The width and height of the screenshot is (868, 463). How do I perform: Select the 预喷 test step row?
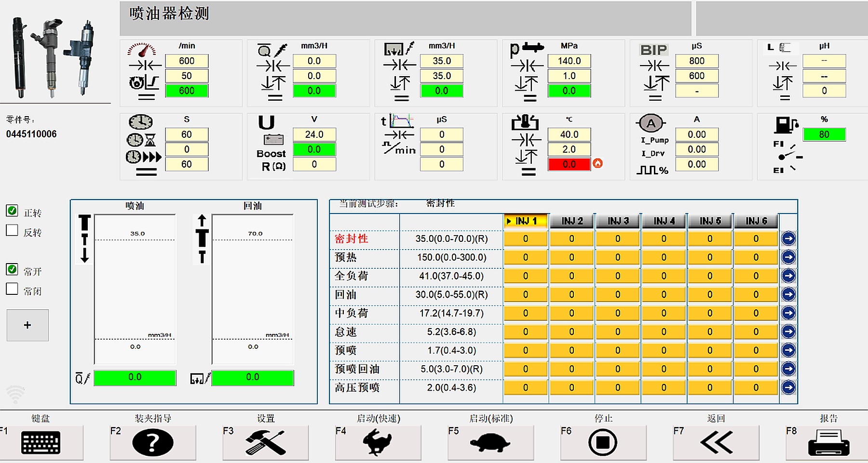click(x=346, y=350)
